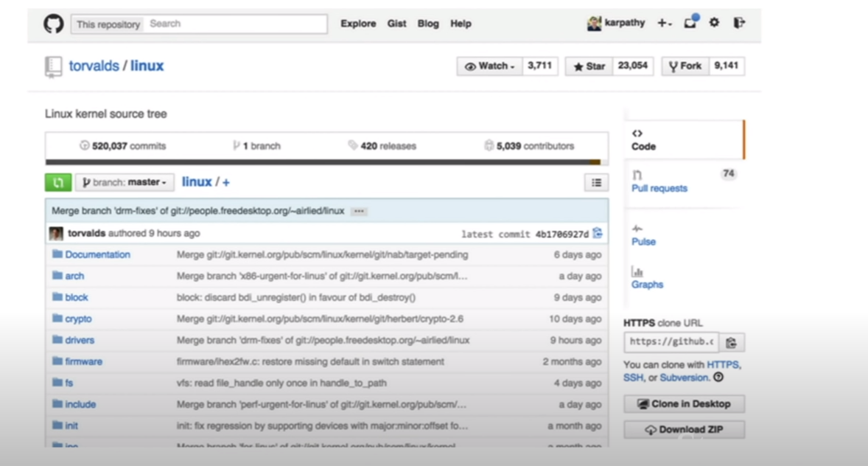The height and width of the screenshot is (466, 868).
Task: Select the Code sidebar tab
Action: click(x=685, y=139)
